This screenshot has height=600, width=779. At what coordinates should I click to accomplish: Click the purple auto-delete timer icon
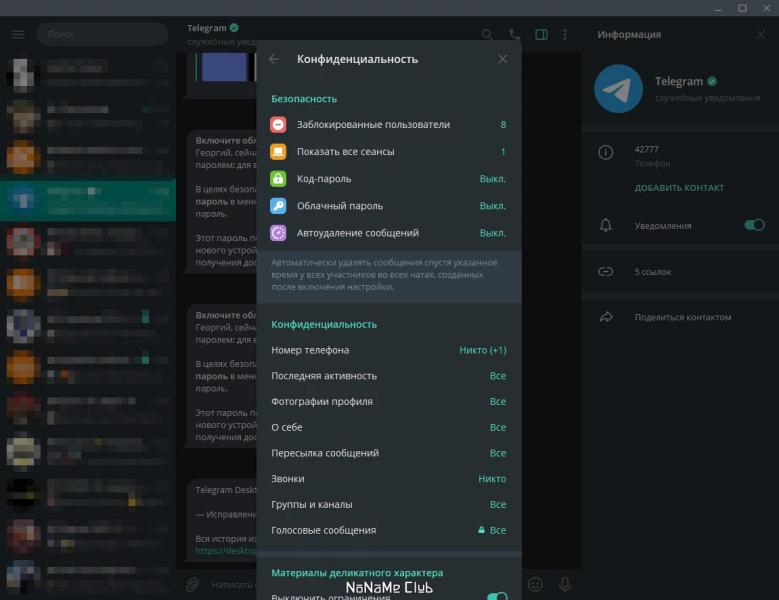point(278,233)
